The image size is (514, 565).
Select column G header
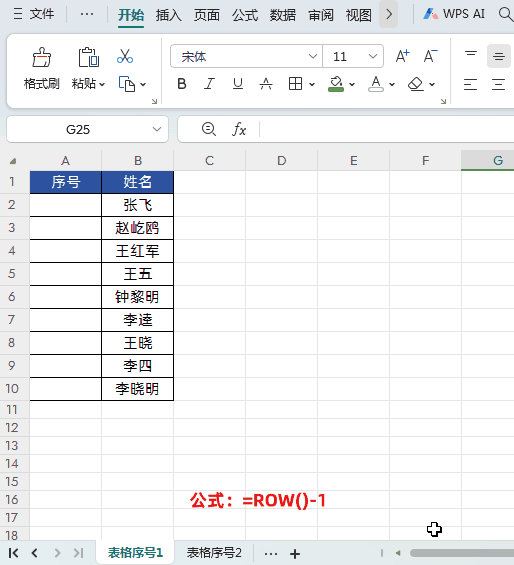tap(488, 160)
